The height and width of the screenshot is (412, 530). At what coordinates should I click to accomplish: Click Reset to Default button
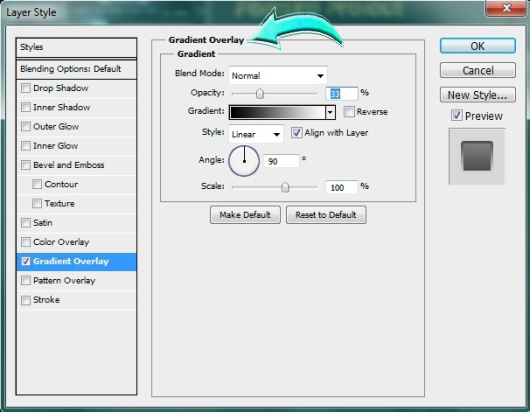point(326,215)
